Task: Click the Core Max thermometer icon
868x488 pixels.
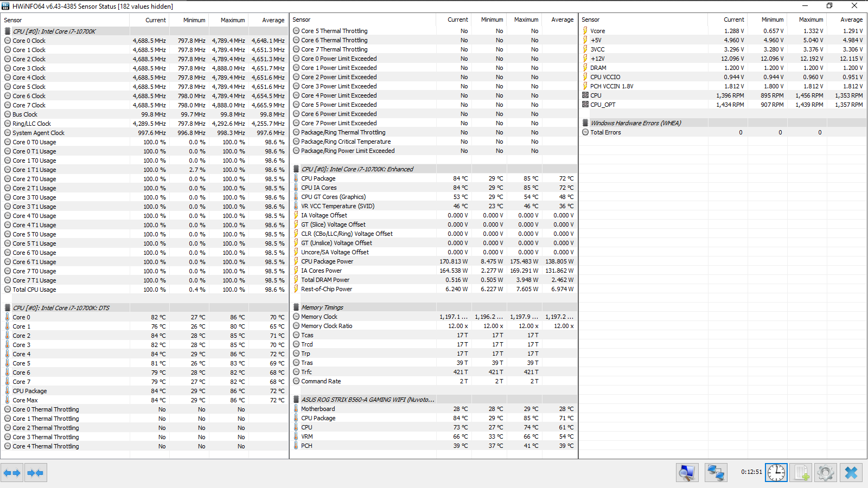Action: click(8, 400)
